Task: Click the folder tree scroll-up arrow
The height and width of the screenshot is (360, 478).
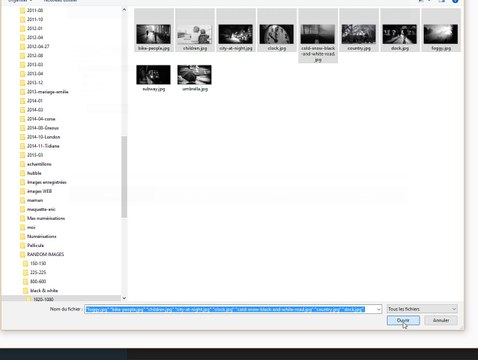Action: click(x=124, y=10)
